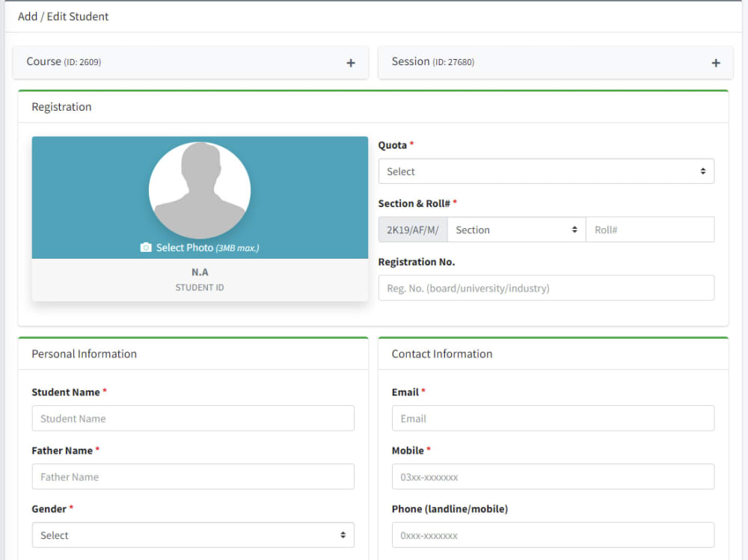Click the N.A student ID text
The image size is (748, 560).
pos(200,272)
